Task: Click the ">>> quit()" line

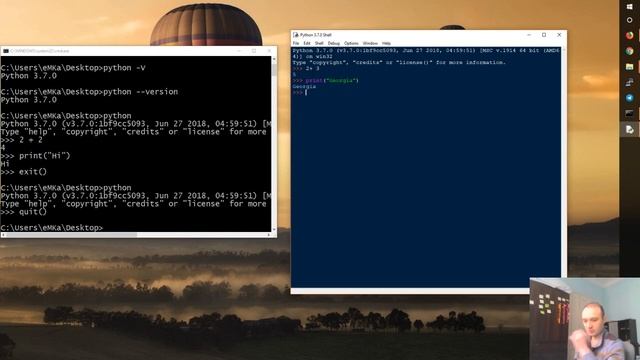Action: tap(24, 212)
